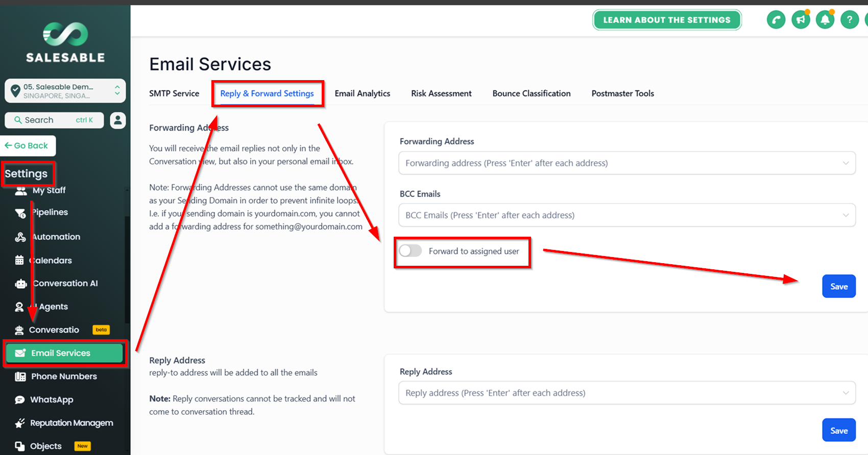Open the Risk Assessment tab
Image resolution: width=868 pixels, height=455 pixels.
point(441,93)
